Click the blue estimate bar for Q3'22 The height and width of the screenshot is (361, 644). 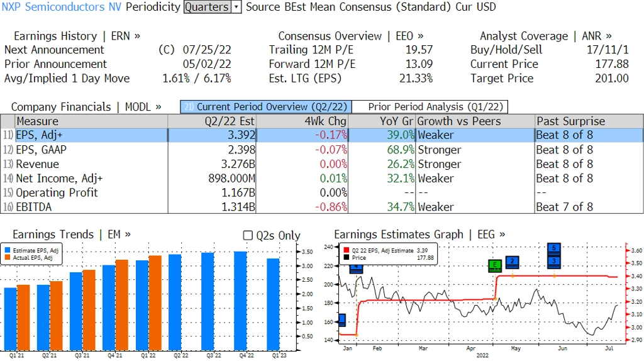click(x=208, y=301)
